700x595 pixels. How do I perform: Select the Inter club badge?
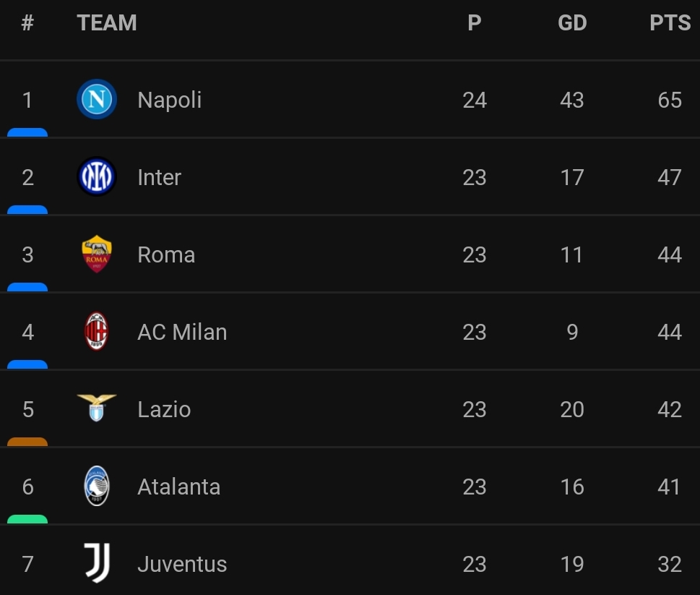(97, 177)
